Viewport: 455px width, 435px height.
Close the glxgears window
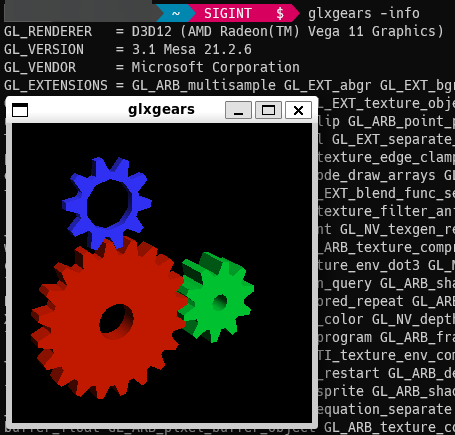coord(298,110)
